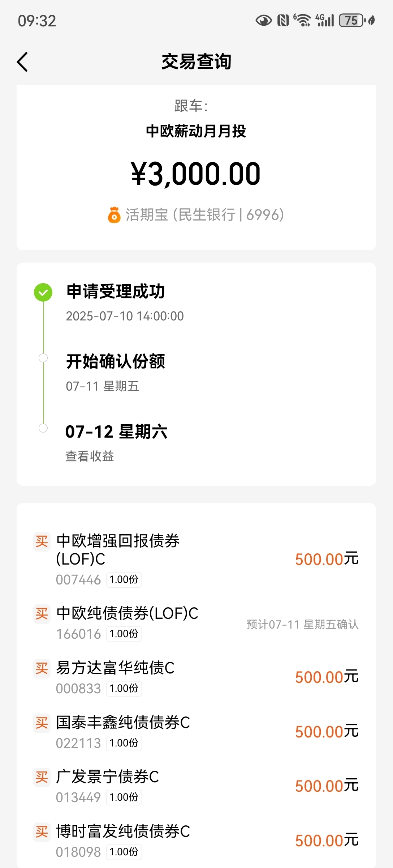Open the 中欧薪动月月投 strategy name

pos(196,131)
